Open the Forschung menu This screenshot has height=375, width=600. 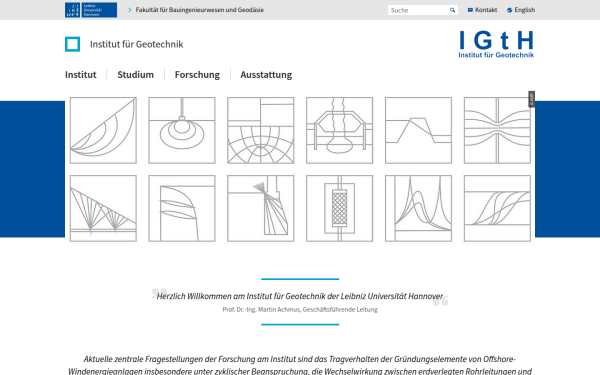pos(197,75)
